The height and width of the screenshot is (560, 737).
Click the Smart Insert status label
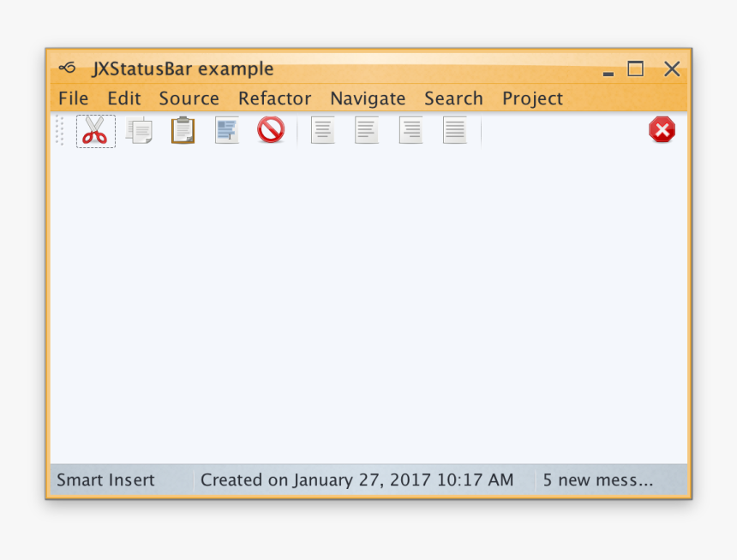[x=105, y=480]
